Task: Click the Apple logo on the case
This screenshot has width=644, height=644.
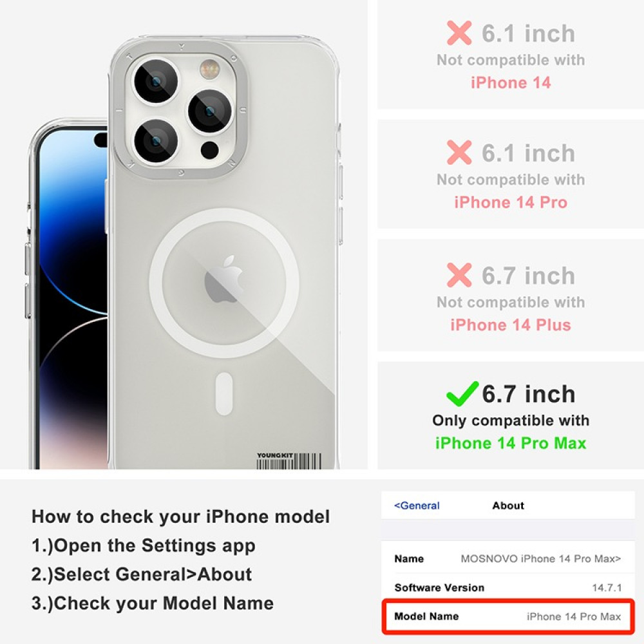Action: (x=224, y=279)
